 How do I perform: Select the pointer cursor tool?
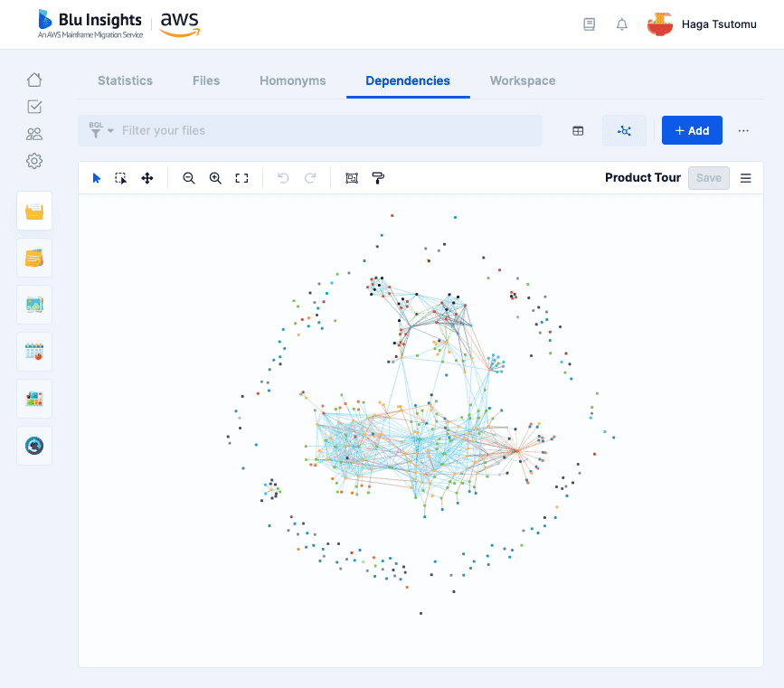[x=97, y=178]
